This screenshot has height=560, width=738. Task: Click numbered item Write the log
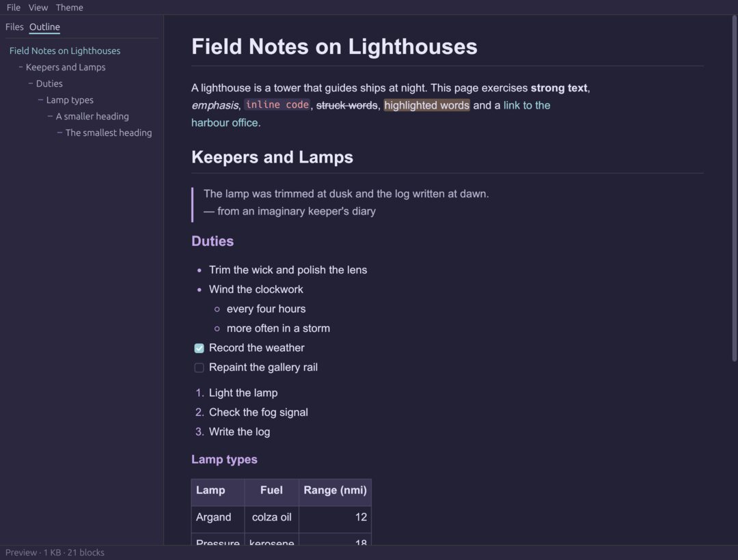[x=240, y=432]
